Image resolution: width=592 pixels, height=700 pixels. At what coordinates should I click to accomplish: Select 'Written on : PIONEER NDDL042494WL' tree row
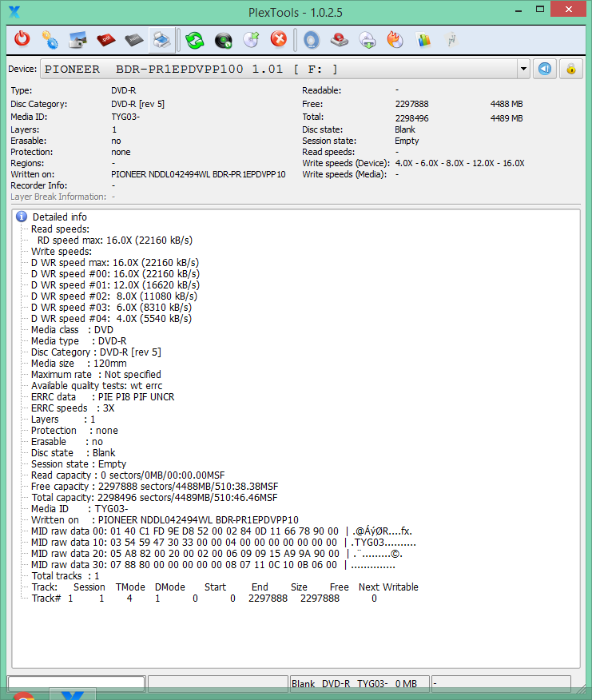tap(165, 519)
